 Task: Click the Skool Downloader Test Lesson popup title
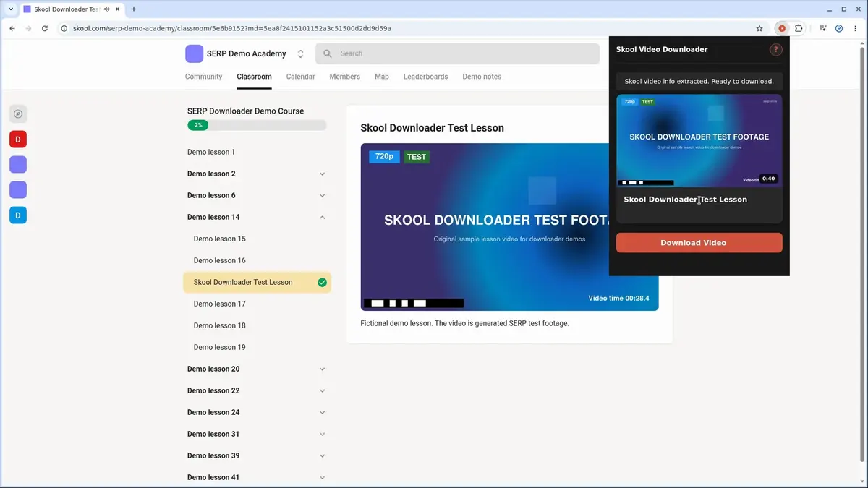(686, 200)
